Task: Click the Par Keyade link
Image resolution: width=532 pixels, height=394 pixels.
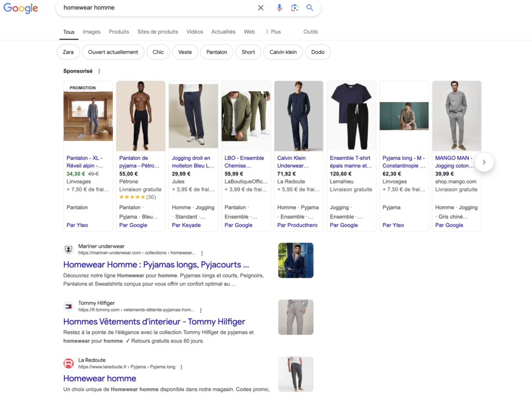Action: [187, 225]
